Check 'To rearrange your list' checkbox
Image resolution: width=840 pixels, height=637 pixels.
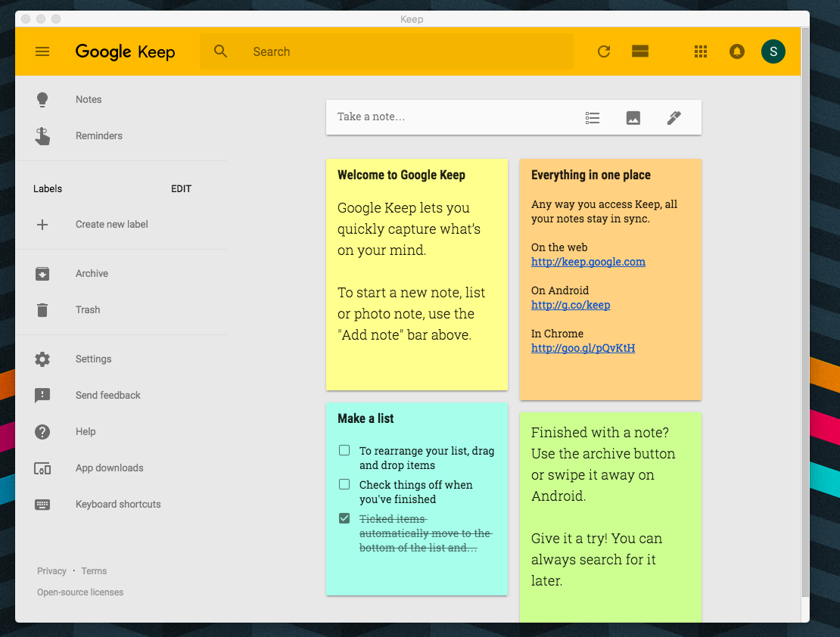(344, 451)
